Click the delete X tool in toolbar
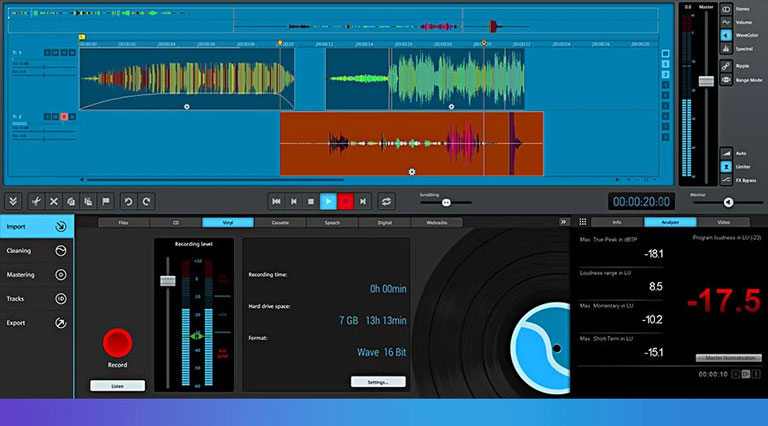 click(54, 201)
